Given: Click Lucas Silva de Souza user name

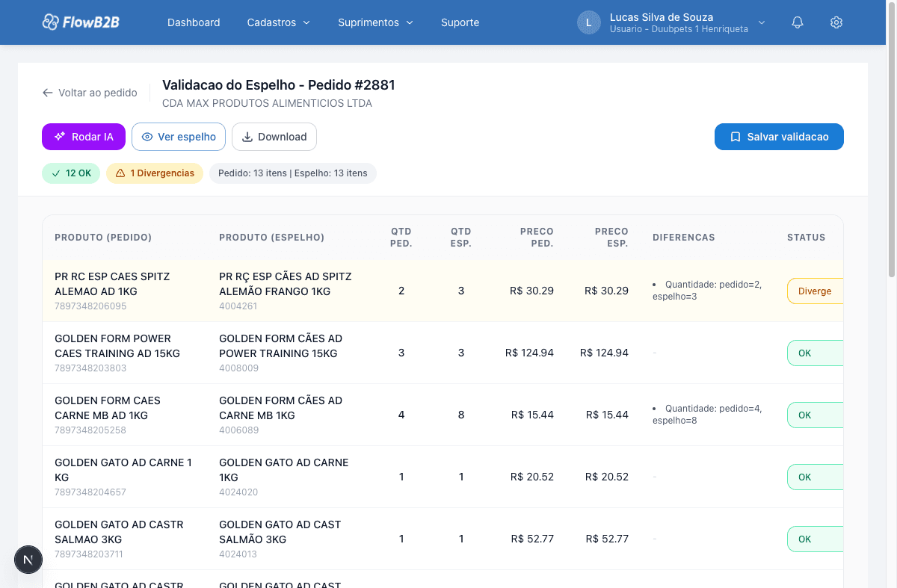Looking at the screenshot, I should (662, 17).
